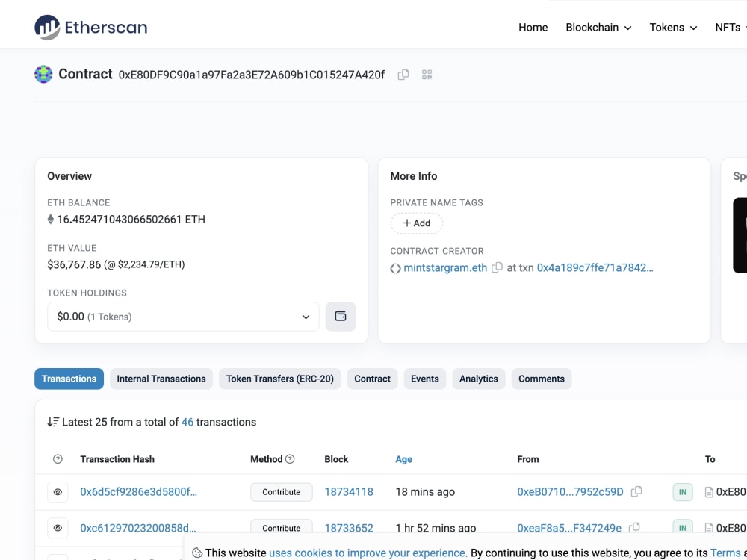Open transaction hash 0x6d5cf9286e3d5800f
Viewport: 747px width, 560px height.
[138, 492]
